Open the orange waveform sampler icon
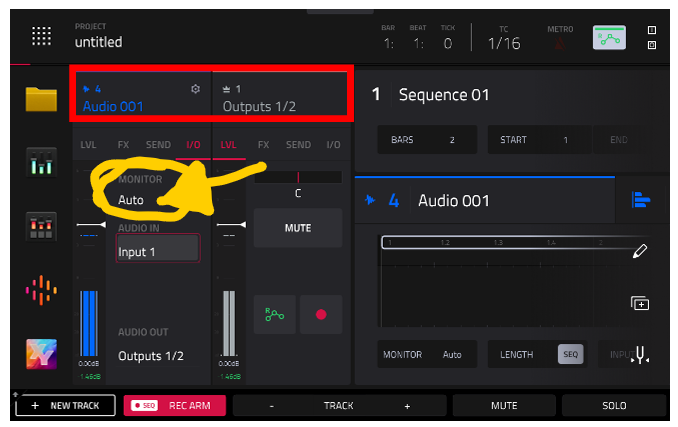This screenshot has height=427, width=678. click(41, 290)
